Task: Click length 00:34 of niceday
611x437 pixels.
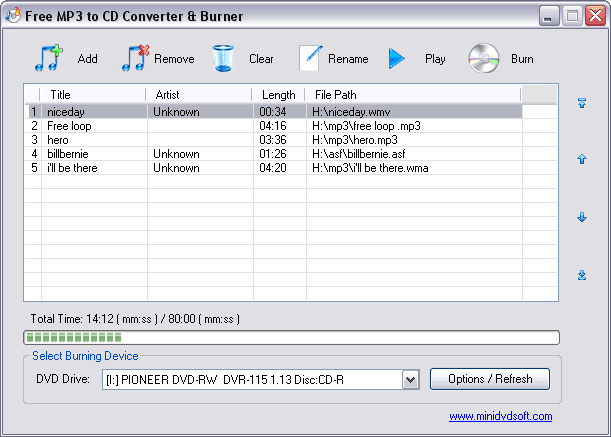Action: pyautogui.click(x=273, y=112)
